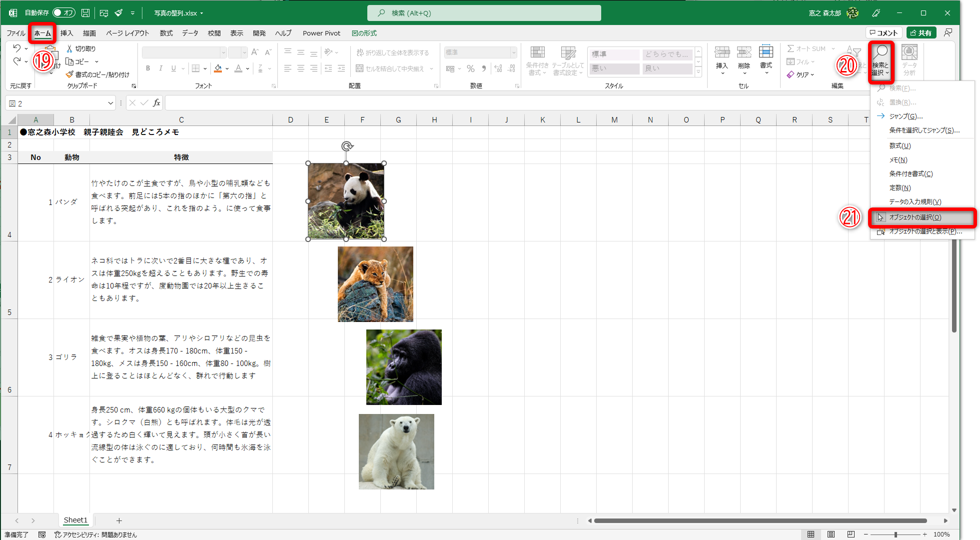Choose Select Objects from the dropdown menu
This screenshot has width=980, height=540.
pos(915,217)
